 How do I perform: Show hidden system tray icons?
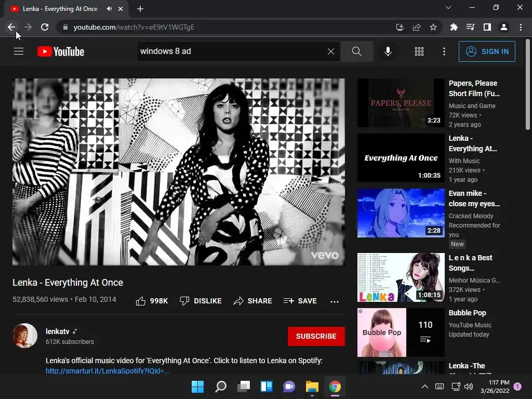click(x=425, y=387)
